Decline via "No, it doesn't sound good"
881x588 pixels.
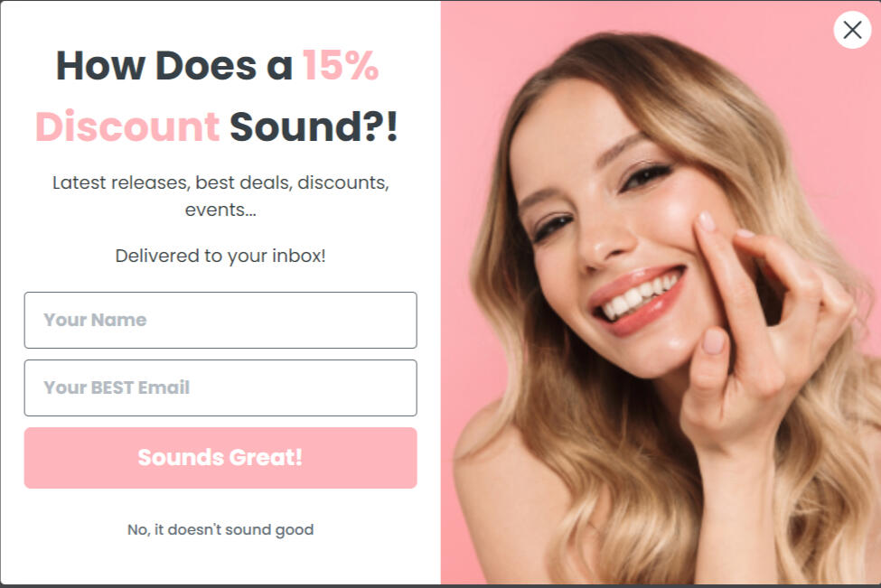pyautogui.click(x=220, y=529)
